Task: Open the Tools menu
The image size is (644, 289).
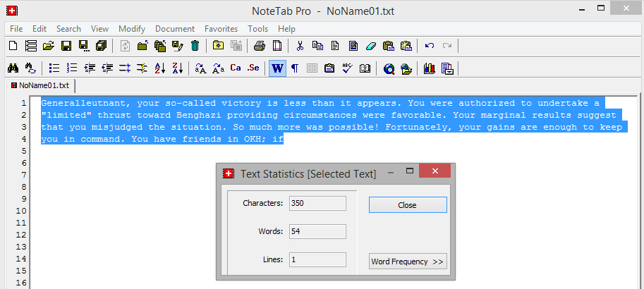Action: (x=258, y=29)
